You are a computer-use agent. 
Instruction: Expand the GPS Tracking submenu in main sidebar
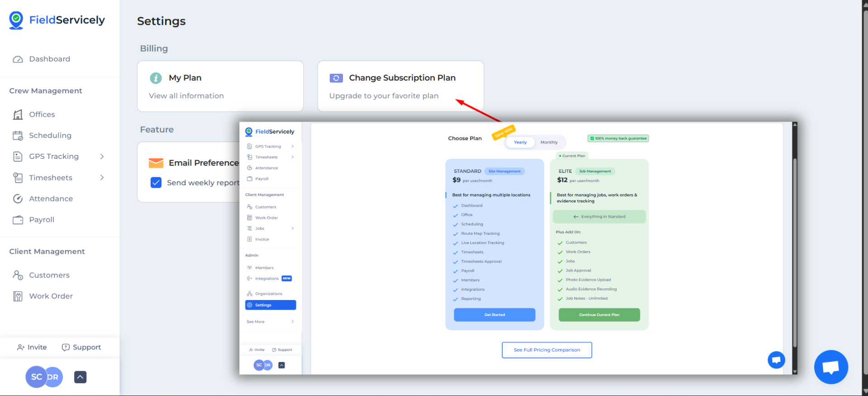point(102,157)
